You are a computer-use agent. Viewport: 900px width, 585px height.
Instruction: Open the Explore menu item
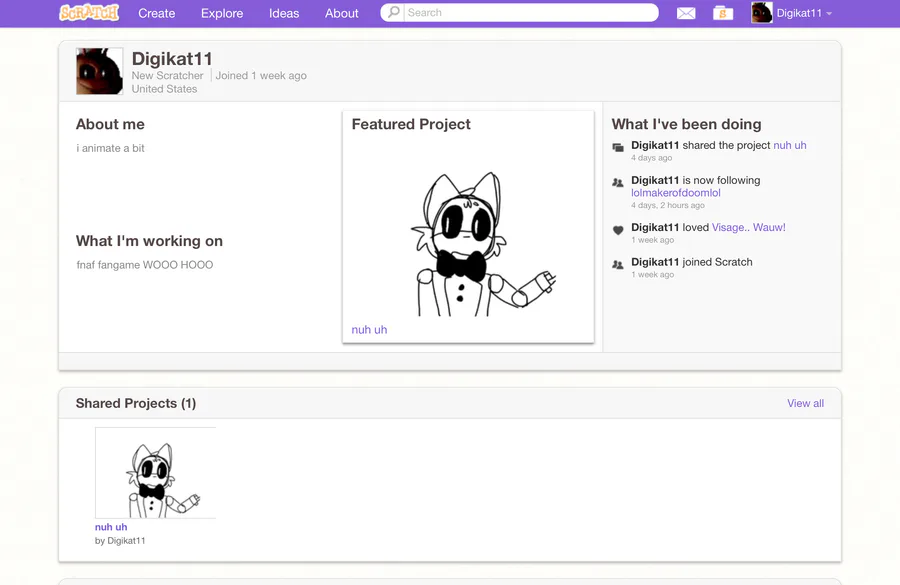[222, 13]
